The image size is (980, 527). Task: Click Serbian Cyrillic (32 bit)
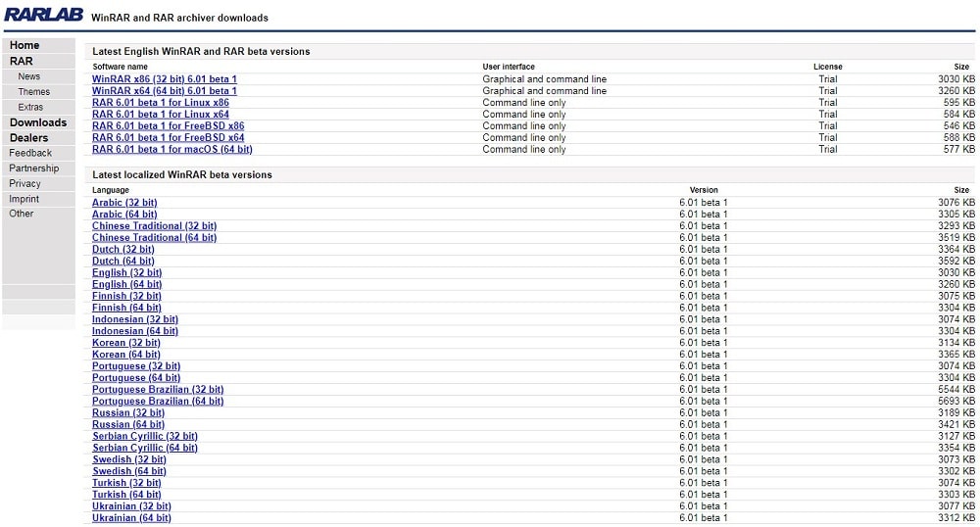145,436
